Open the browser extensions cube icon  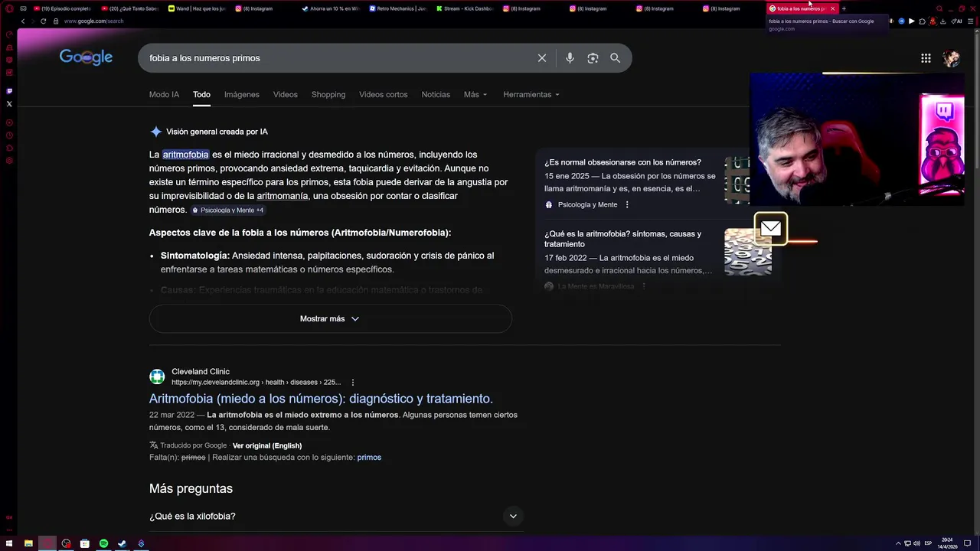tap(922, 21)
